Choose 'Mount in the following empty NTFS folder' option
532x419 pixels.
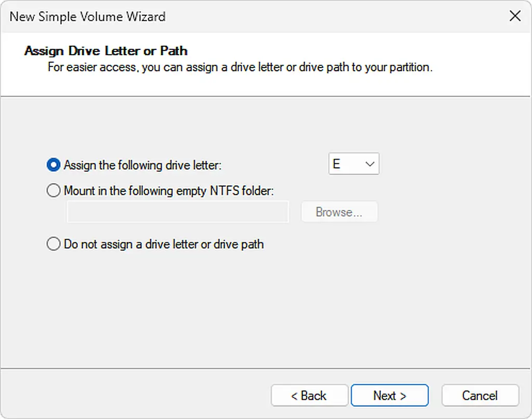point(52,190)
